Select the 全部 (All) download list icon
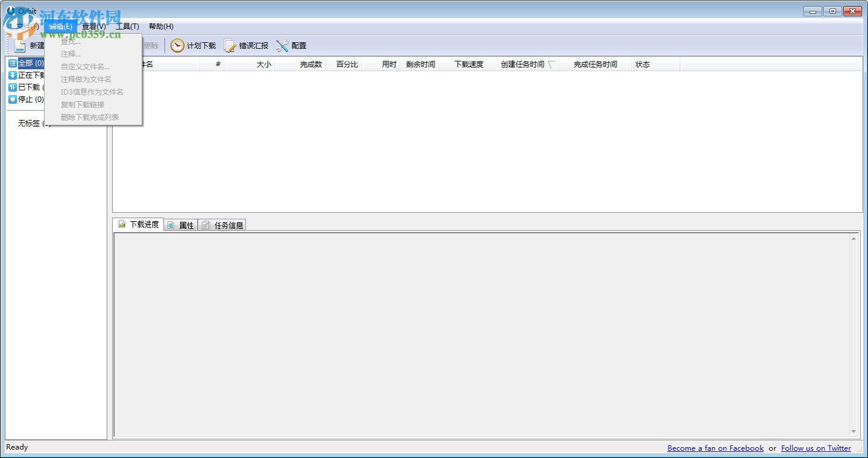The width and height of the screenshot is (868, 458). coord(12,63)
